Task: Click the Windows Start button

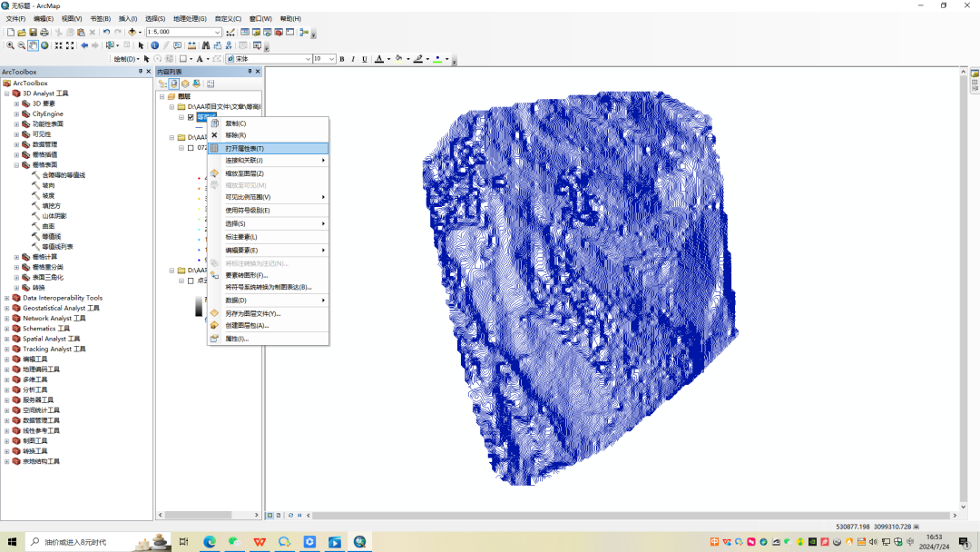Action: coord(12,542)
